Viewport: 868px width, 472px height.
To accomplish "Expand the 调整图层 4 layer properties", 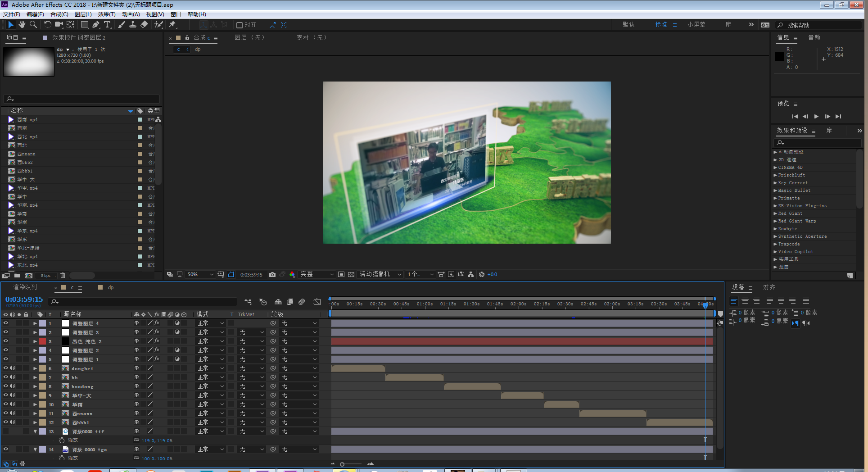I will point(35,323).
